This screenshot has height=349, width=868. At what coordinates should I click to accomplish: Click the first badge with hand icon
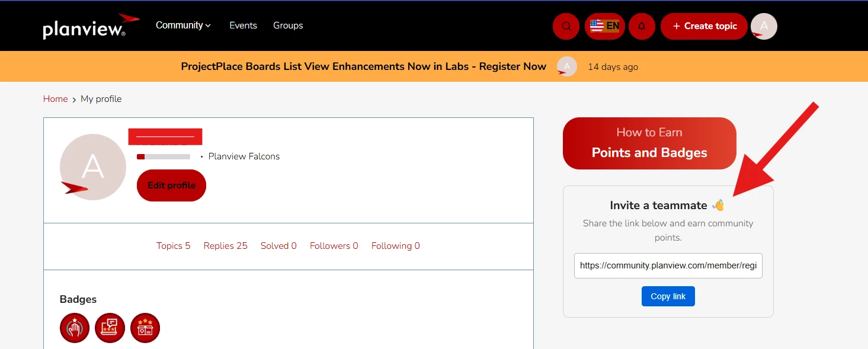pos(75,328)
